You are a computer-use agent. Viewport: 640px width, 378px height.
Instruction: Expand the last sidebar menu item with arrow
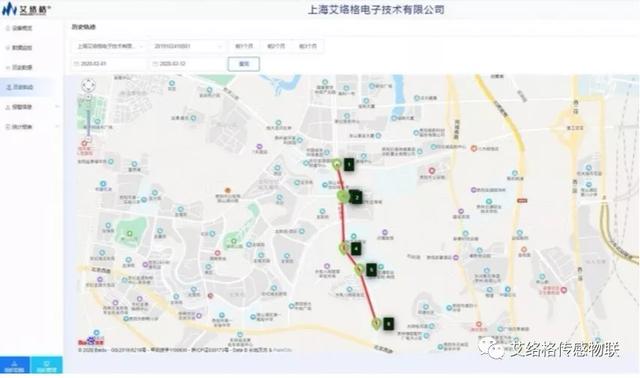32,127
